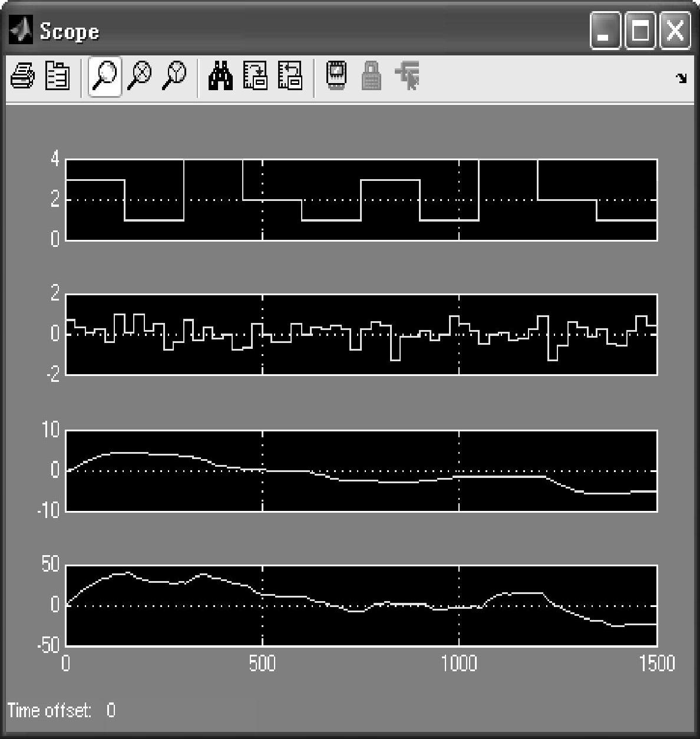
Task: Open the Scope Parameters dialog icon
Action: click(x=57, y=76)
